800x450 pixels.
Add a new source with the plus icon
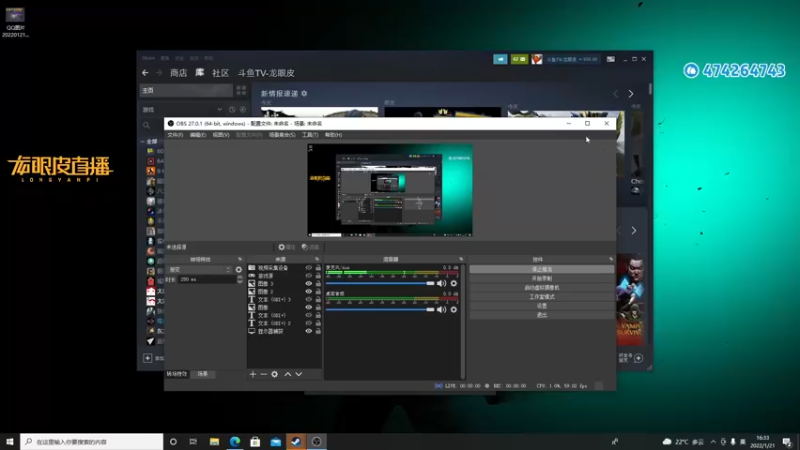[x=253, y=374]
